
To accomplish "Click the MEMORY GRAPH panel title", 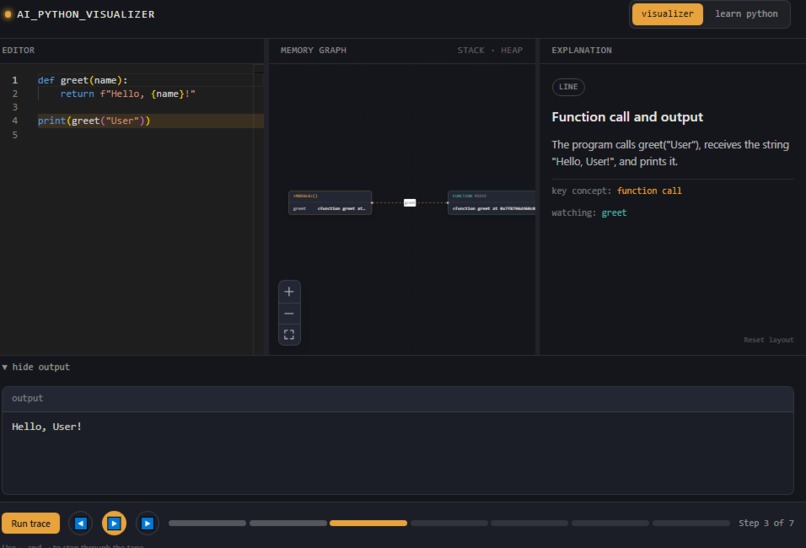I will point(313,50).
